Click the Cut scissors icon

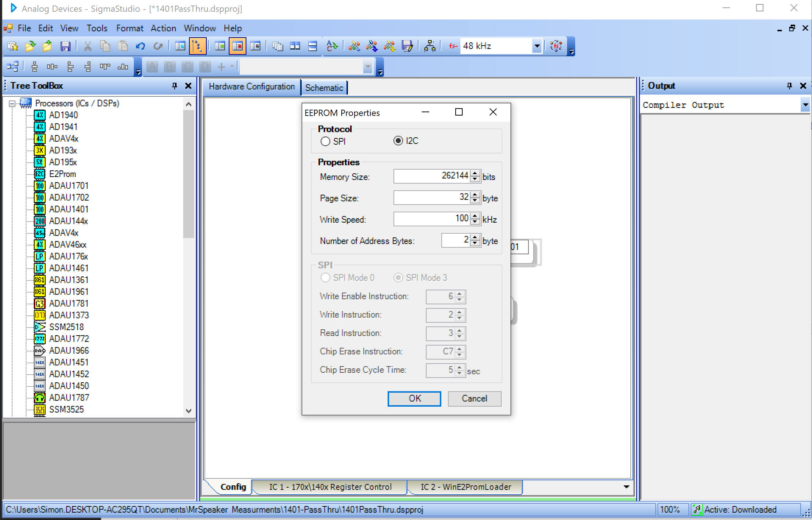coord(88,46)
